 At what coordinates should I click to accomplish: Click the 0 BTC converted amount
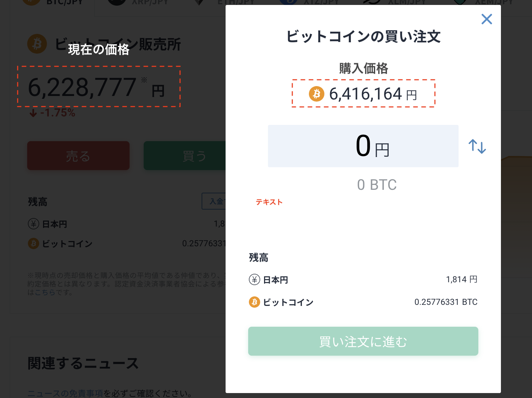tap(377, 185)
